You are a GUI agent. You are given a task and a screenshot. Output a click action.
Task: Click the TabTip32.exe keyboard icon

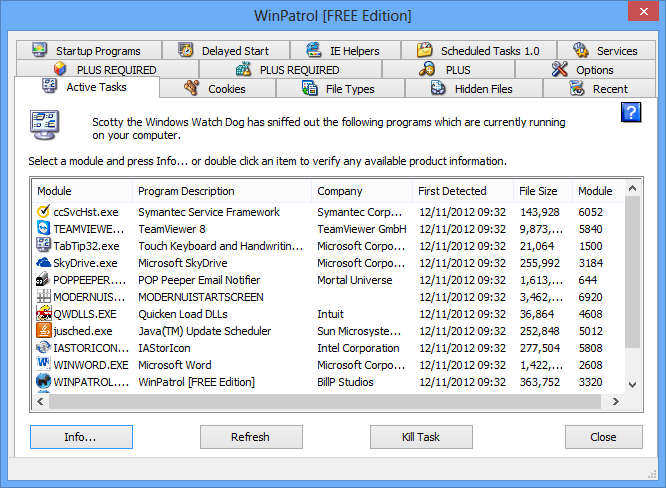(43, 245)
